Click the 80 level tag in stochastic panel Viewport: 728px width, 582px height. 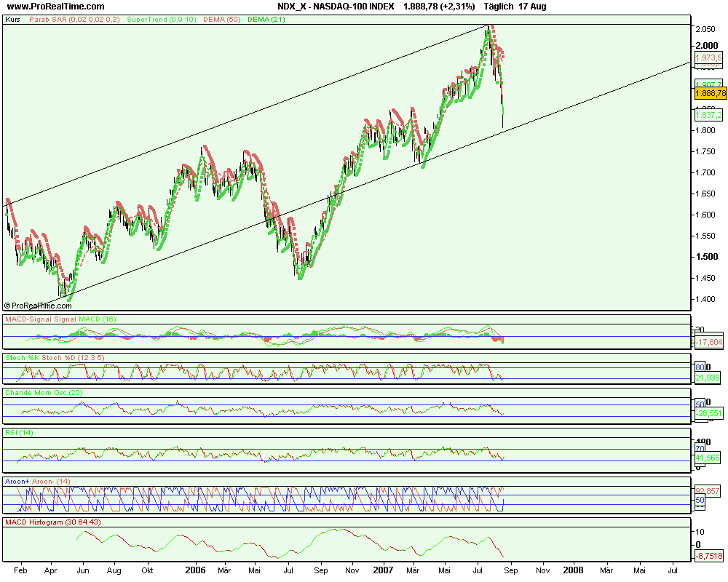tap(700, 367)
